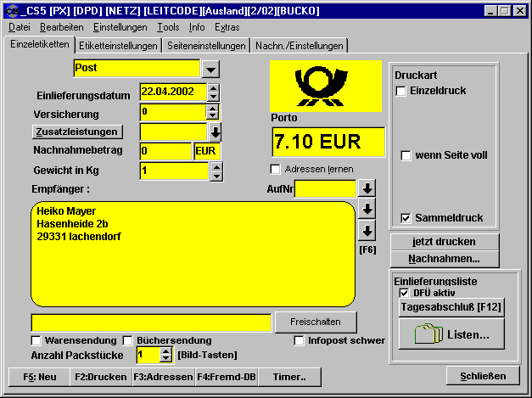Click upper down-arrow button beside recipient box
The image size is (532, 398).
367,209
